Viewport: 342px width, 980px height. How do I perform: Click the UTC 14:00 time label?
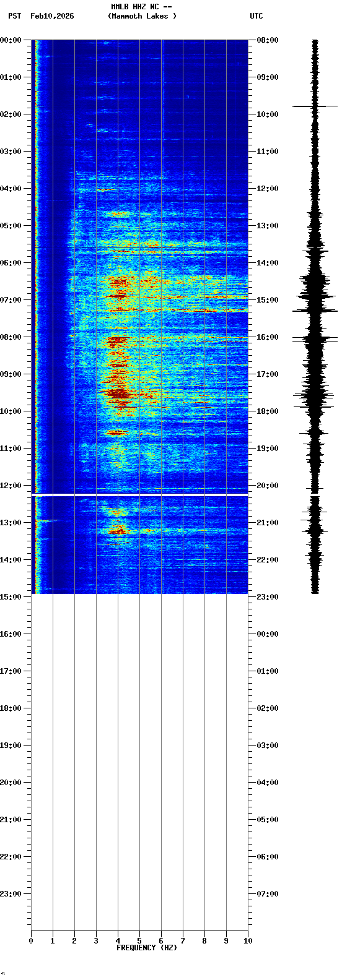click(x=268, y=263)
